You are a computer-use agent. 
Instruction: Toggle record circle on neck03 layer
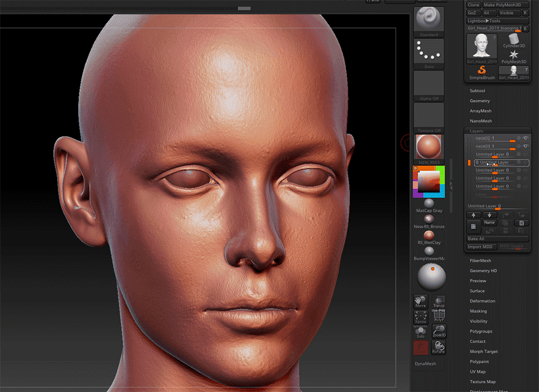click(x=519, y=146)
